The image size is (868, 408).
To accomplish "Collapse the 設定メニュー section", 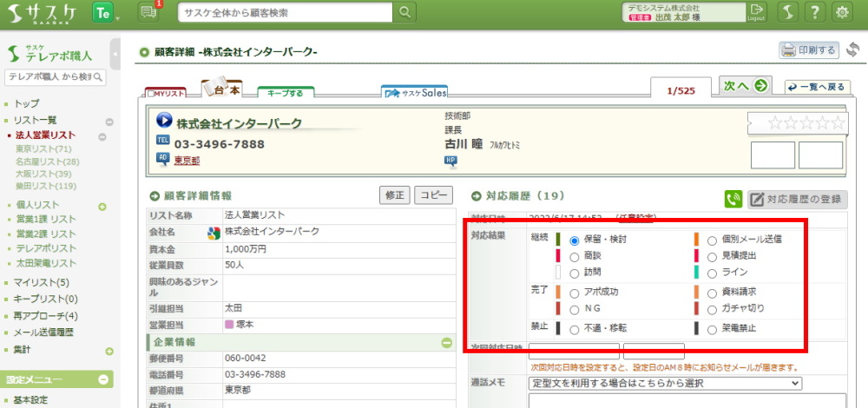I will [103, 379].
